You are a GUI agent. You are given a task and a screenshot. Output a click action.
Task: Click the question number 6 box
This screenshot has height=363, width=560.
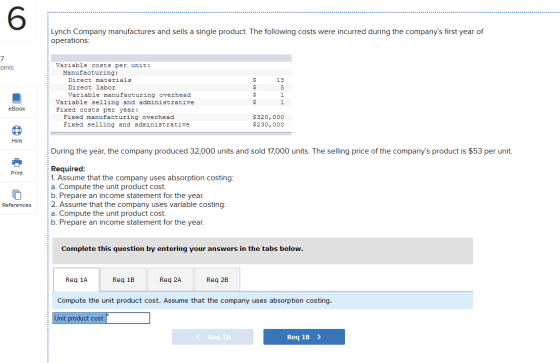click(17, 19)
